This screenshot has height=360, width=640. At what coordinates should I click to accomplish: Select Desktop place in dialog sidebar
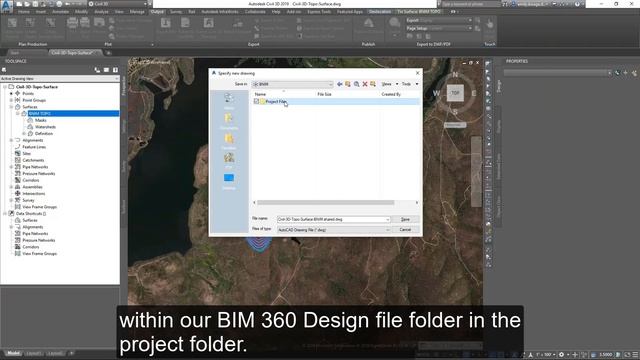(229, 181)
